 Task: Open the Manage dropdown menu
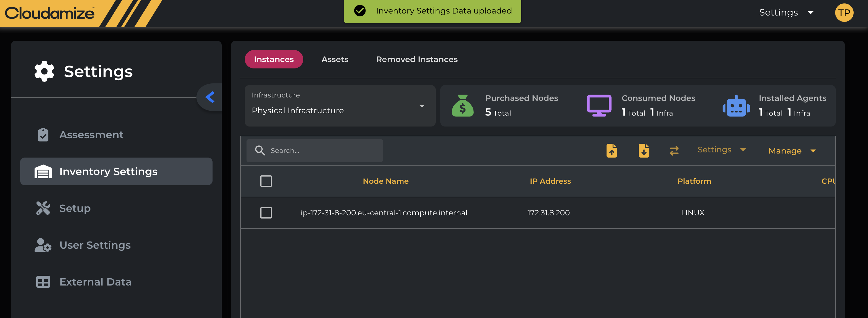pos(791,151)
